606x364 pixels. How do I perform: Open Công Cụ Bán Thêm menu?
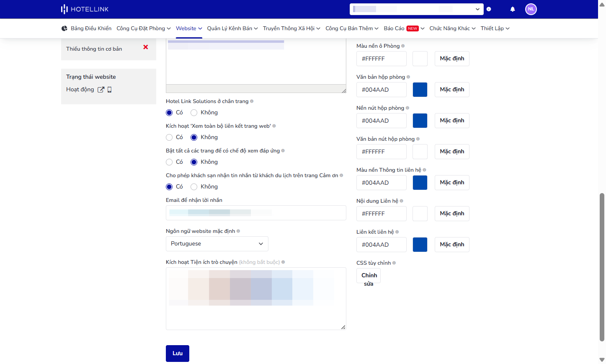point(352,28)
